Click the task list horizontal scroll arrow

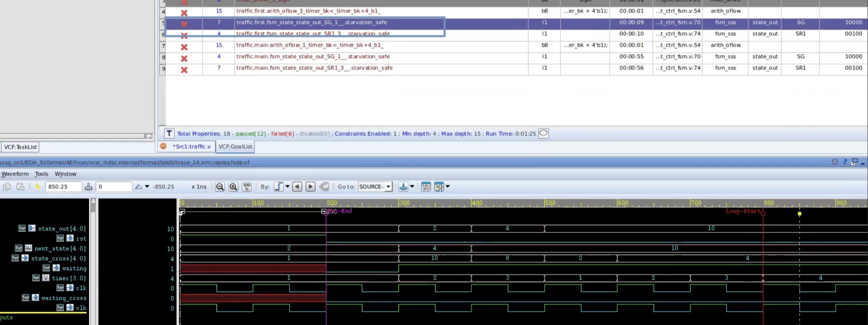150,136
